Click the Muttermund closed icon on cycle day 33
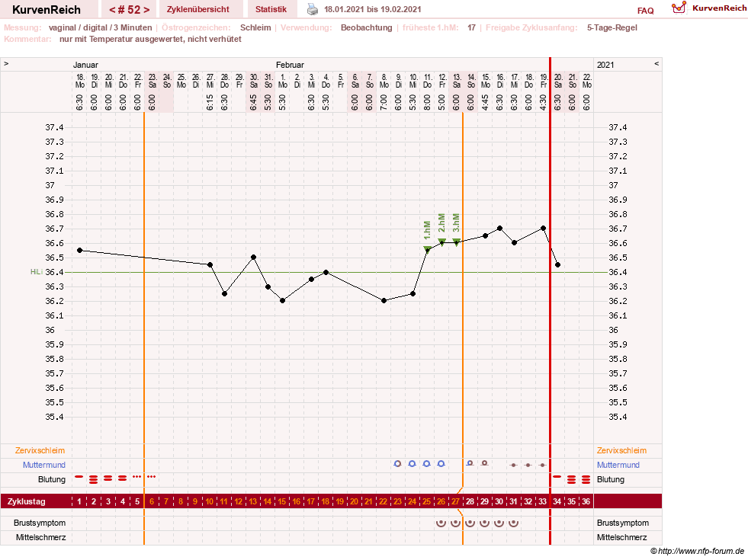This screenshot has height=560, width=748. point(542,466)
